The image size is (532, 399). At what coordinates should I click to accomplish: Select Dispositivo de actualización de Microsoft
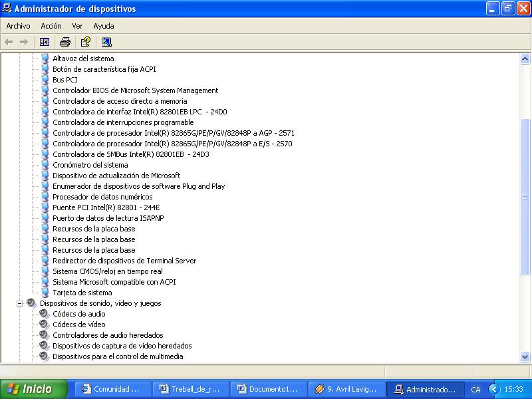point(116,176)
